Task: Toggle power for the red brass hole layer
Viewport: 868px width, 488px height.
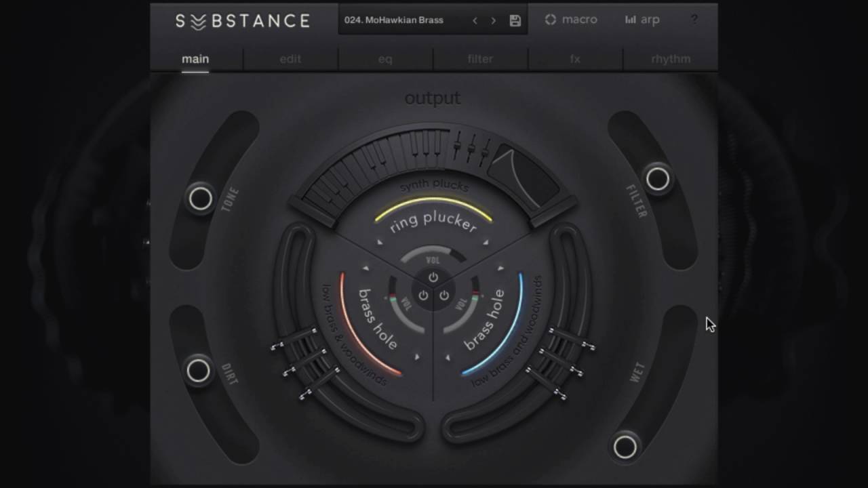Action: 423,296
